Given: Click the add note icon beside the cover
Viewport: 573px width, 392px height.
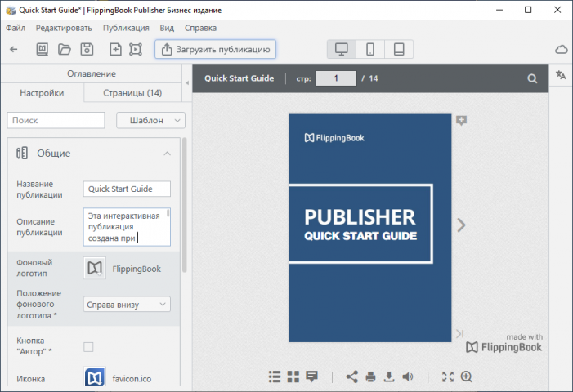Looking at the screenshot, I should tap(461, 120).
